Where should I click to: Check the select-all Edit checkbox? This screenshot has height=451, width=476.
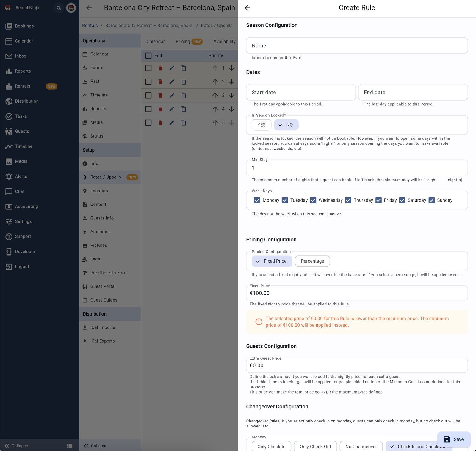148,56
